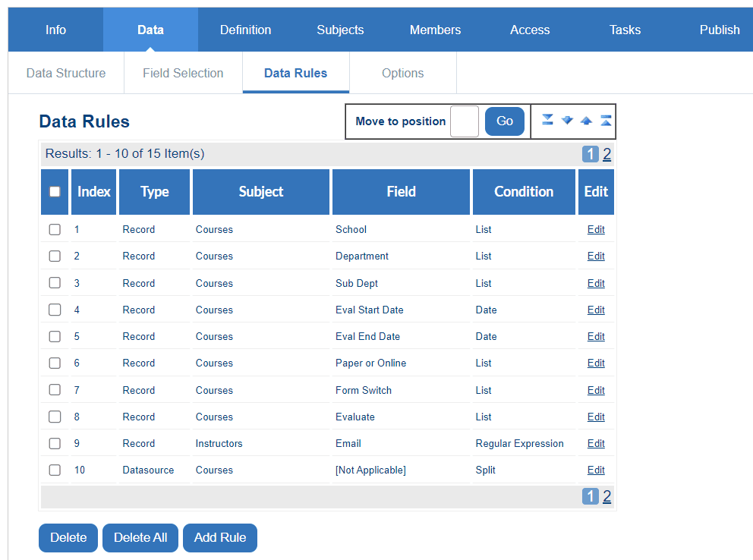This screenshot has width=753, height=560.
Task: Edit the Department rule
Action: coord(596,256)
